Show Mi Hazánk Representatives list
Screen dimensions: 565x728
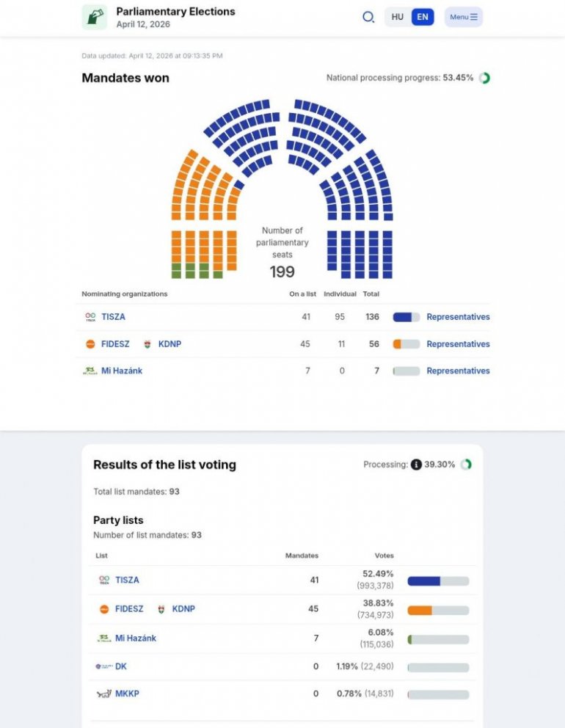tap(458, 371)
